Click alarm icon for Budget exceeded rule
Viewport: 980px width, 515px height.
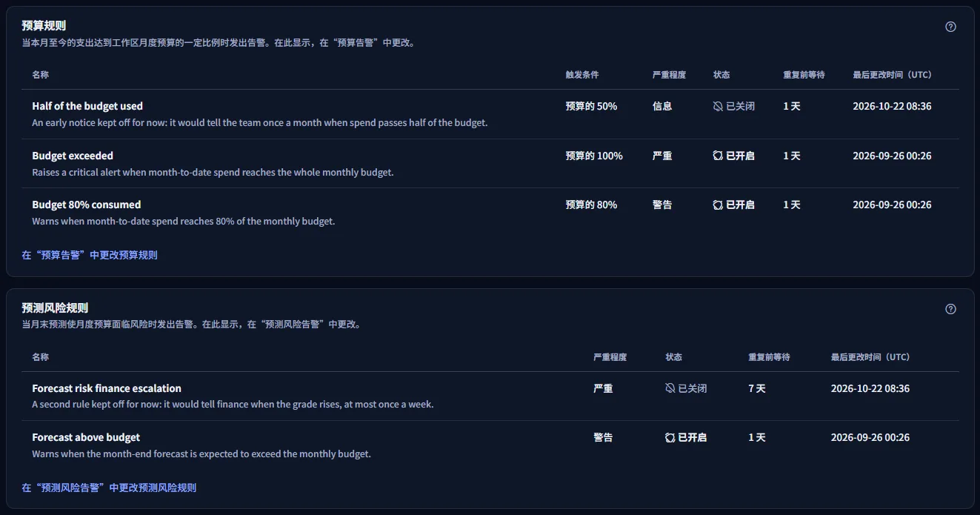click(x=718, y=156)
